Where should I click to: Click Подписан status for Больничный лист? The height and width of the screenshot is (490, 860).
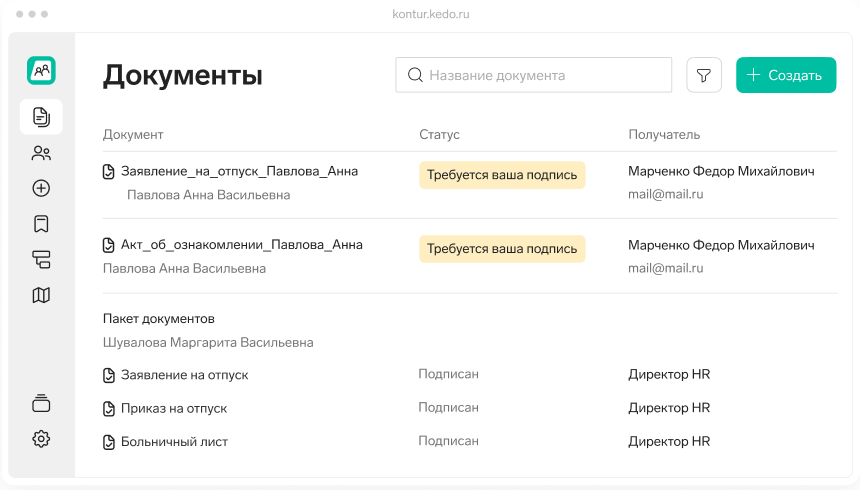pyautogui.click(x=448, y=441)
